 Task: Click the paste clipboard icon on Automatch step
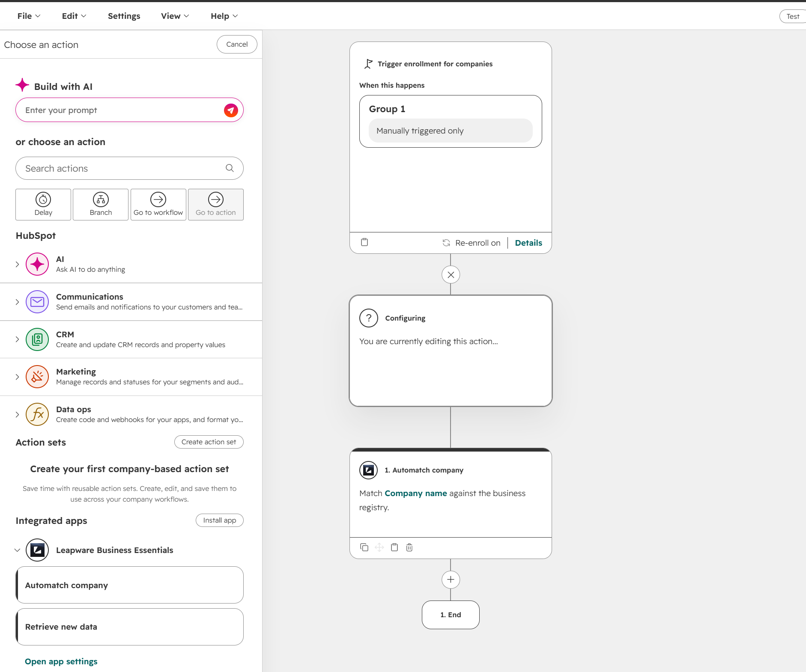pyautogui.click(x=394, y=547)
